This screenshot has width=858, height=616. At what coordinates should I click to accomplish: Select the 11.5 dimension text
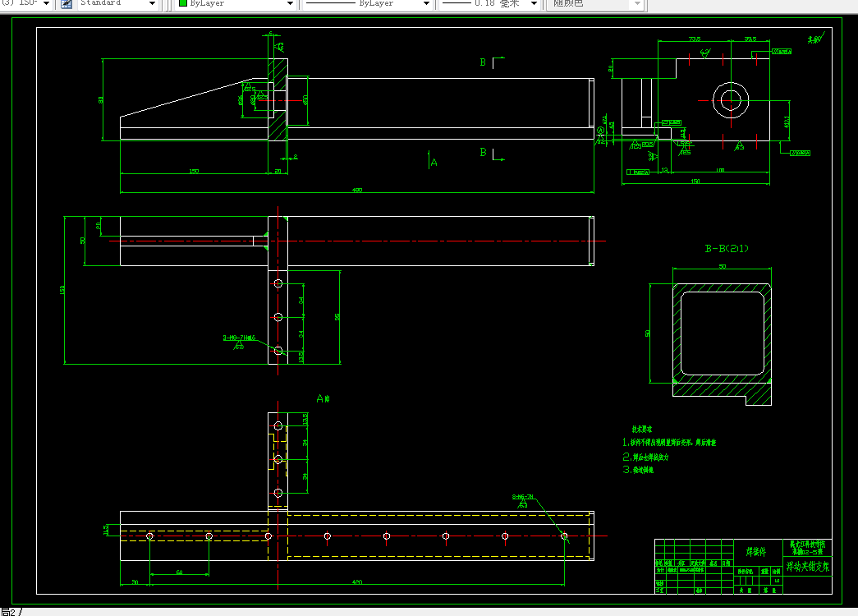point(106,530)
